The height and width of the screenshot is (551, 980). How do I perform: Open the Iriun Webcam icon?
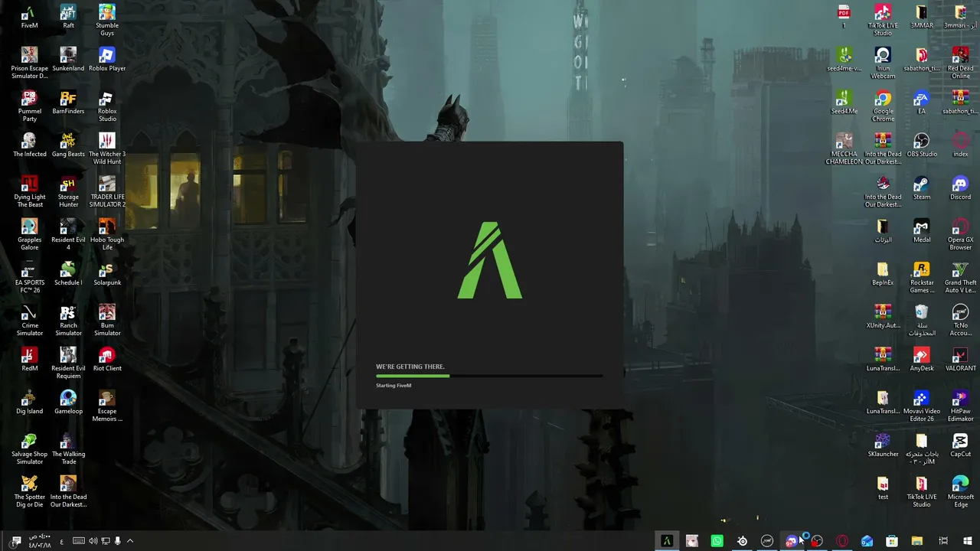(x=883, y=64)
